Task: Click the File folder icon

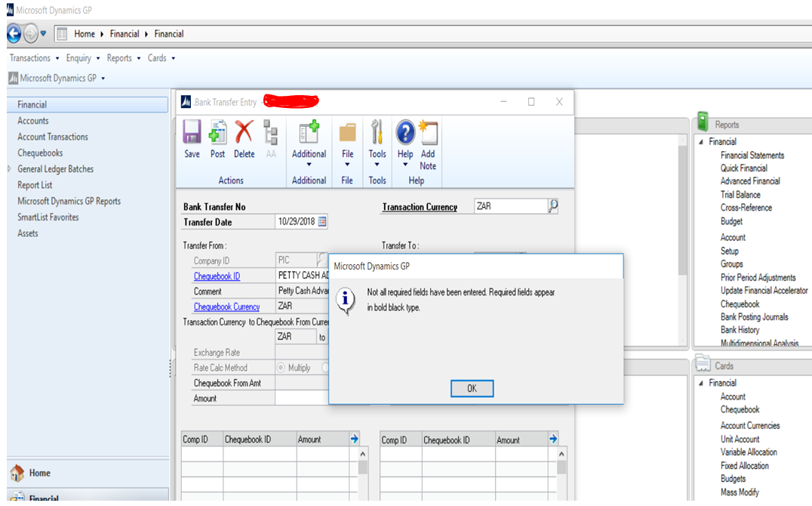Action: click(x=347, y=133)
